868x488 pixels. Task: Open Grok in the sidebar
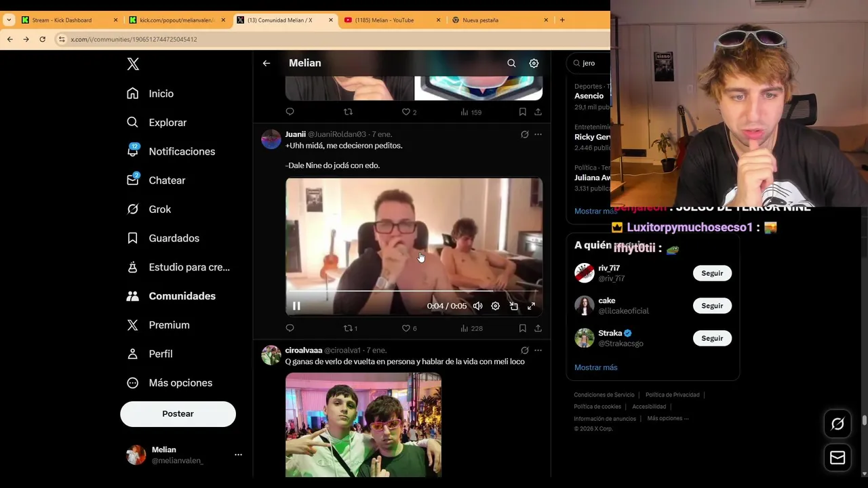click(149, 209)
